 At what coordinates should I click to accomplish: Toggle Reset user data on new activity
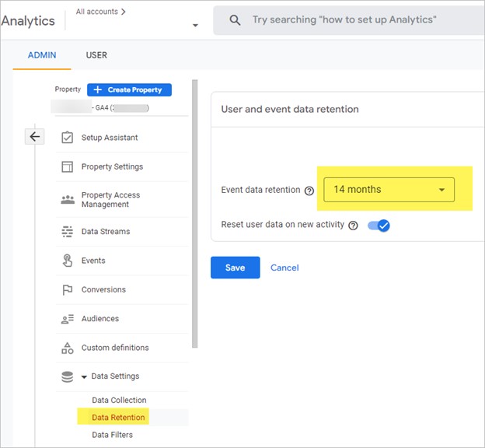(x=379, y=226)
